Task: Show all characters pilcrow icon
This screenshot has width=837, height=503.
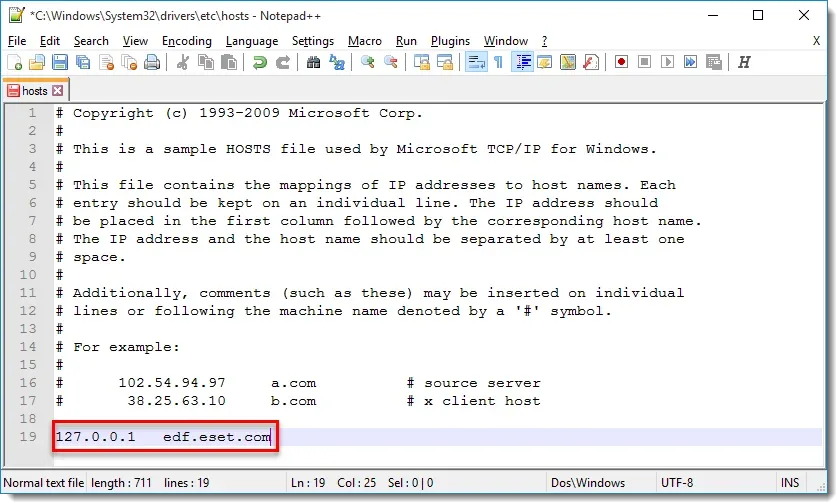Action: 498,62
